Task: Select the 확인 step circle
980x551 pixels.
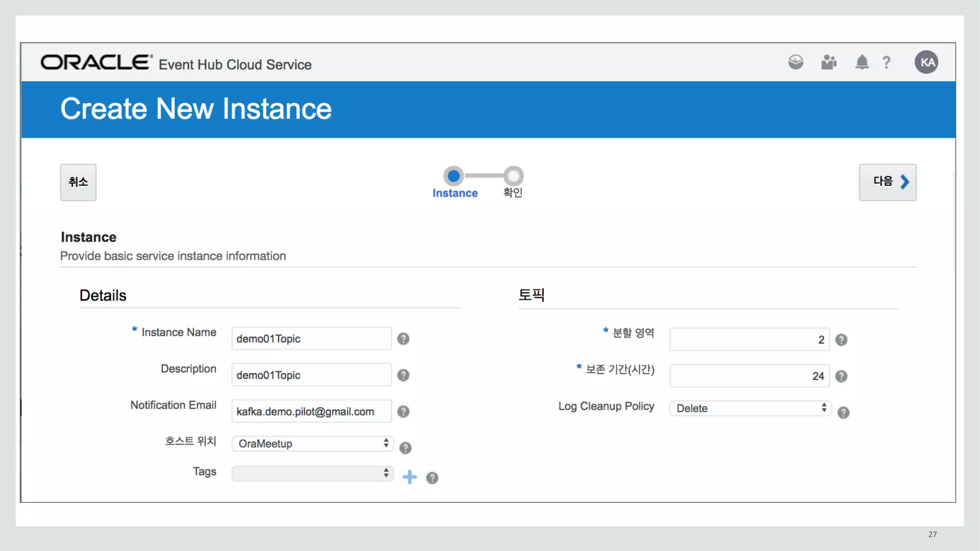Action: pos(513,176)
